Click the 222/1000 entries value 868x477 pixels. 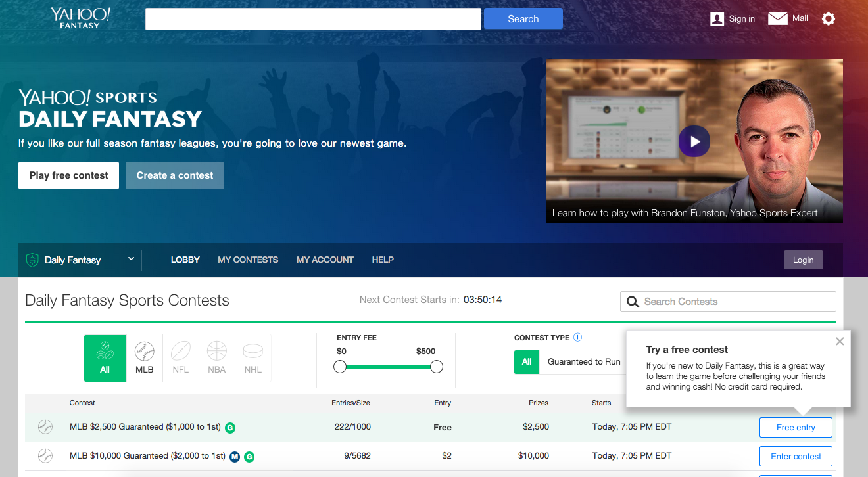tap(352, 427)
